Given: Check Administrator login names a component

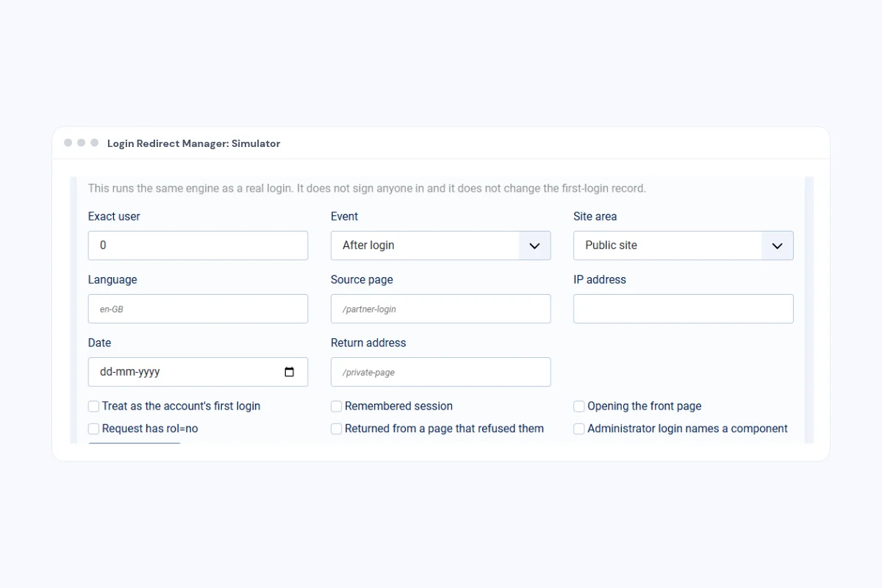Looking at the screenshot, I should click(x=579, y=429).
